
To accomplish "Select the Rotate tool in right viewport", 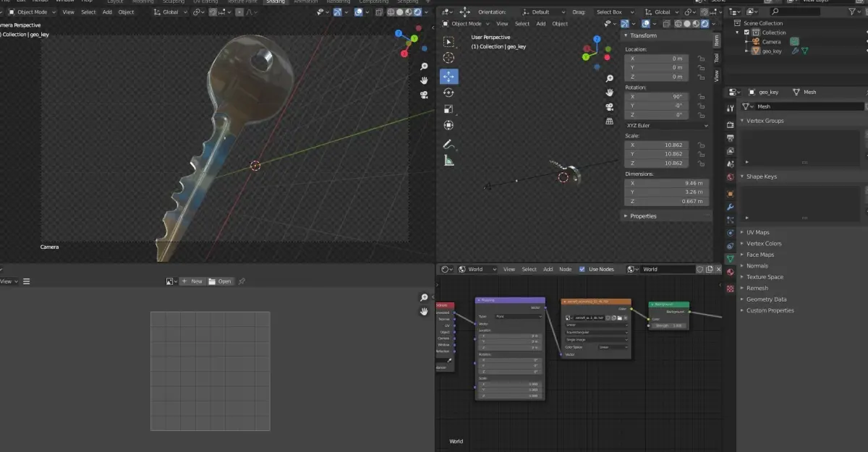I will 448,93.
